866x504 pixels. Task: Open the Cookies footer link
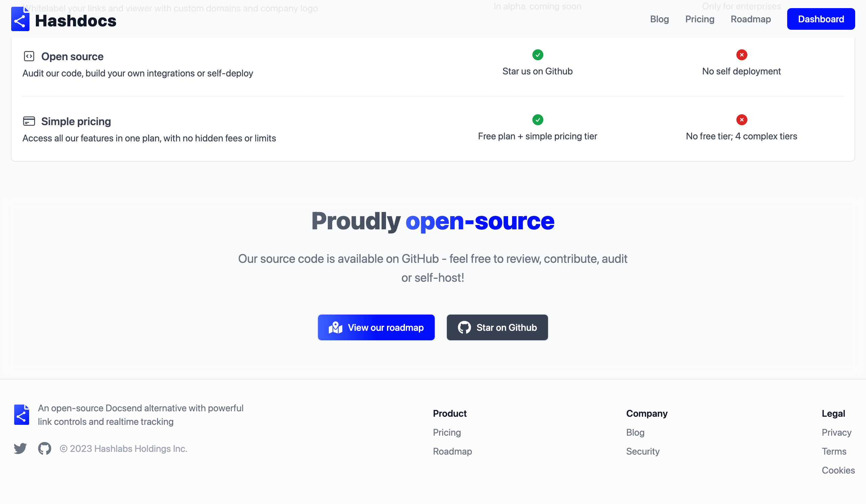tap(838, 470)
